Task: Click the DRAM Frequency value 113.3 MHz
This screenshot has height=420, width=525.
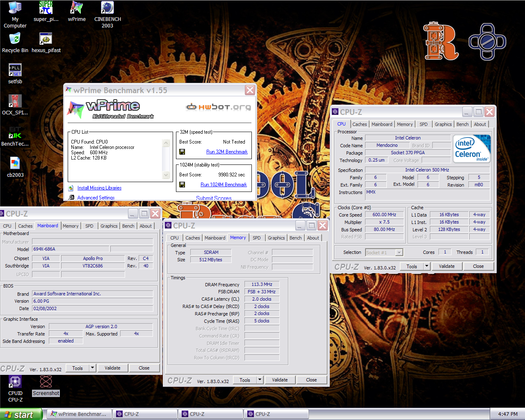Action: (262, 284)
